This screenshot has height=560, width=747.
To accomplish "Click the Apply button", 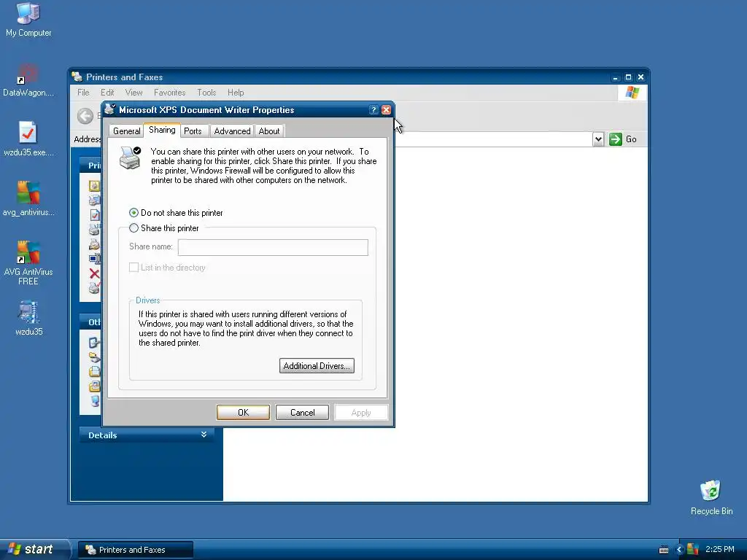I will pyautogui.click(x=361, y=413).
